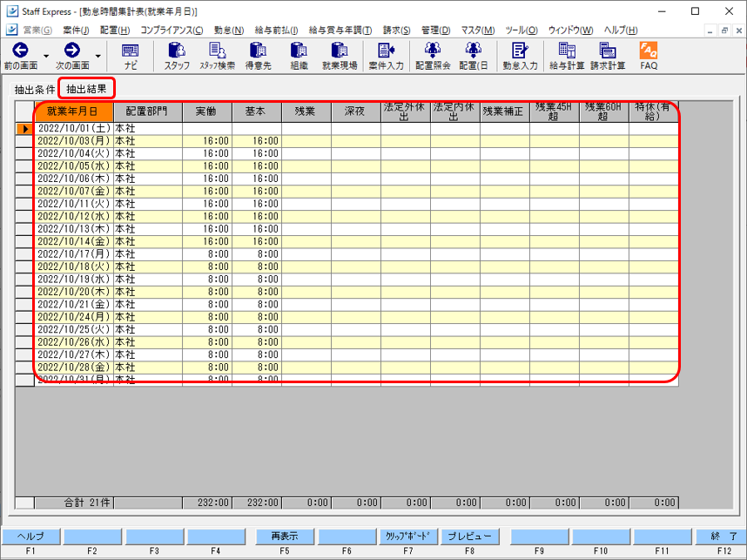The height and width of the screenshot is (560, 747).
Task: Click the child window icon in menu bar
Action: tap(12, 30)
